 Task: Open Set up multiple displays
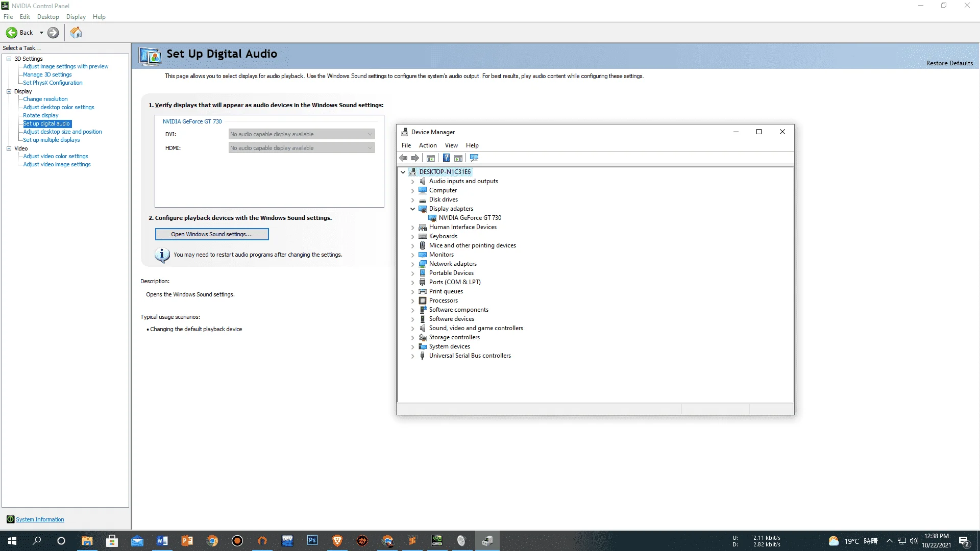(x=52, y=140)
